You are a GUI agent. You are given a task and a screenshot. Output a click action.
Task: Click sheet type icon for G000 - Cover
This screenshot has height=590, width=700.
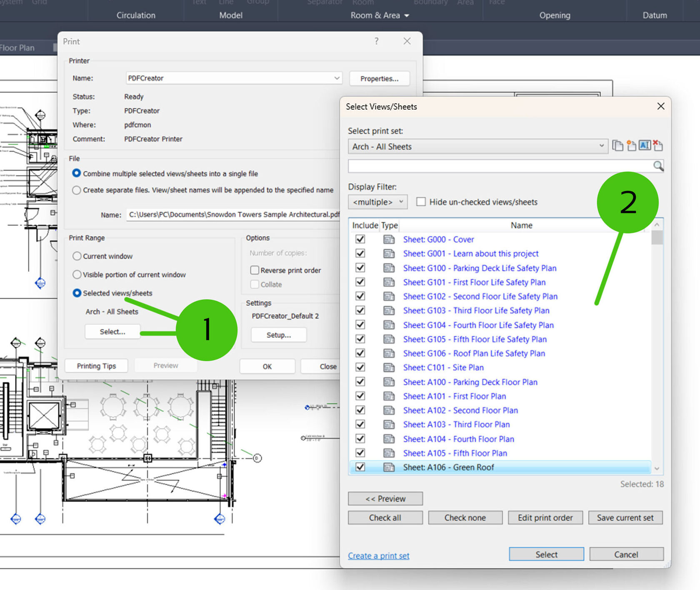[389, 240]
